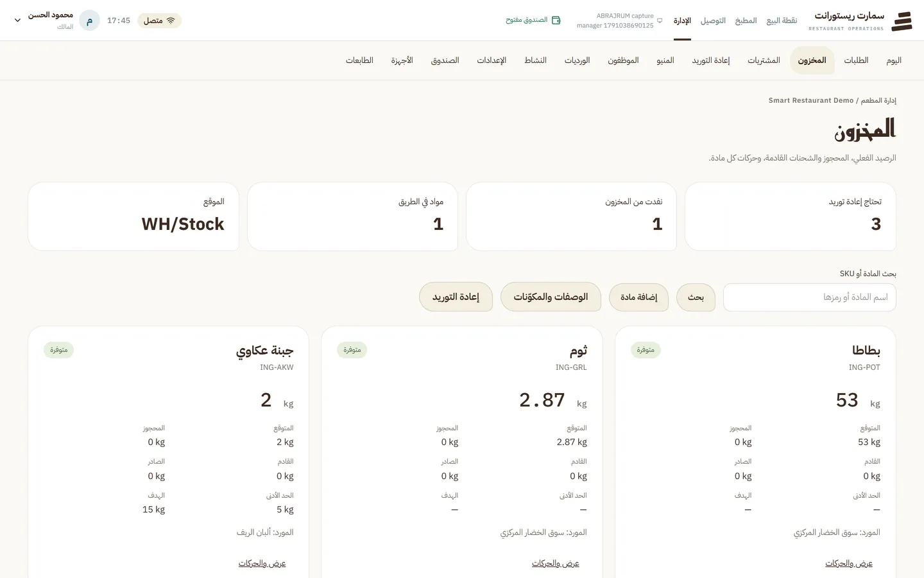Click the بحث search button
This screenshot has height=578, width=924.
click(696, 297)
